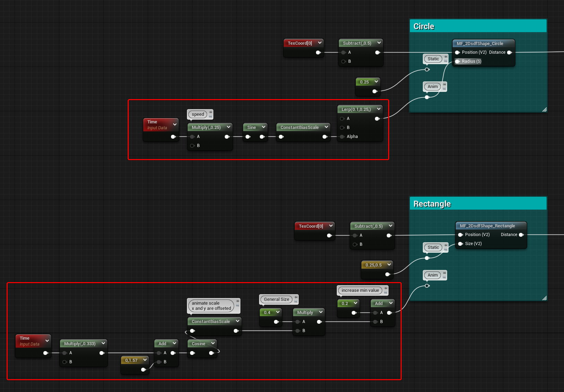Click resize handle of Rectangle comment box

(544, 298)
